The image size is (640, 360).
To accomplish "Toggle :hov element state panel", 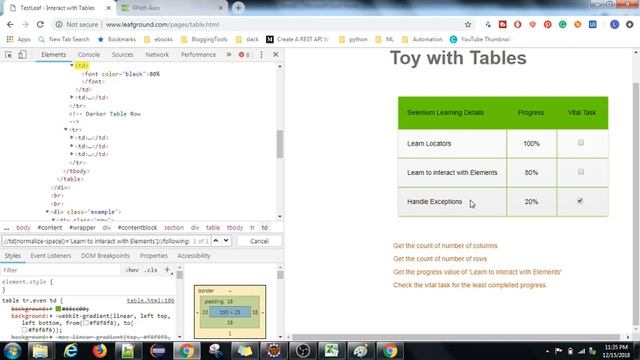I will point(132,270).
